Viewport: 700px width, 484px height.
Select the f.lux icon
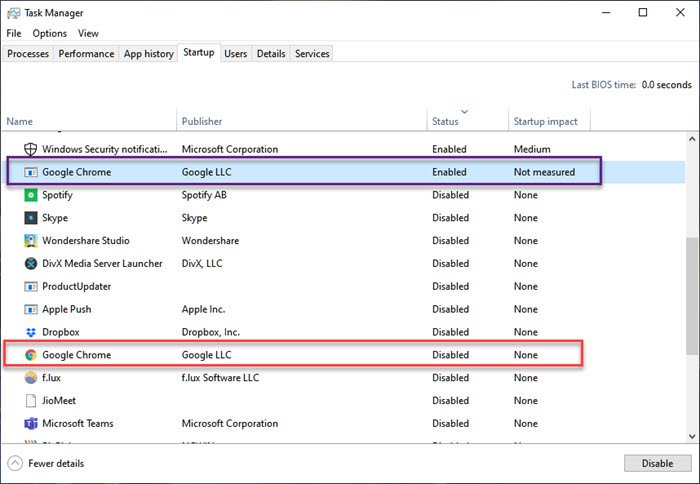31,378
